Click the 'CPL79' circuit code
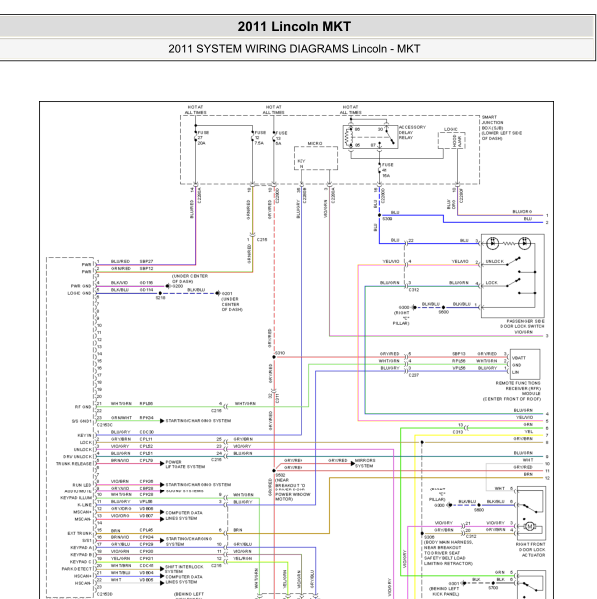597x599 pixels. tap(146, 461)
